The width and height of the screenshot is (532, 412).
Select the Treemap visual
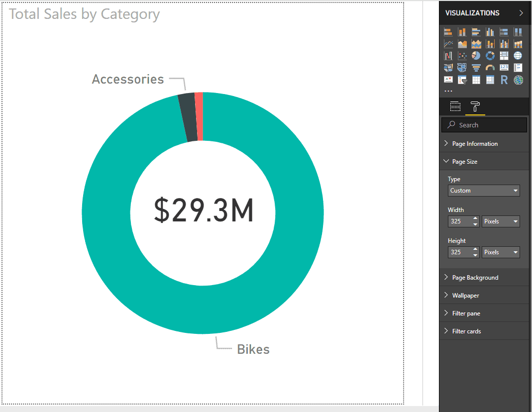click(504, 56)
